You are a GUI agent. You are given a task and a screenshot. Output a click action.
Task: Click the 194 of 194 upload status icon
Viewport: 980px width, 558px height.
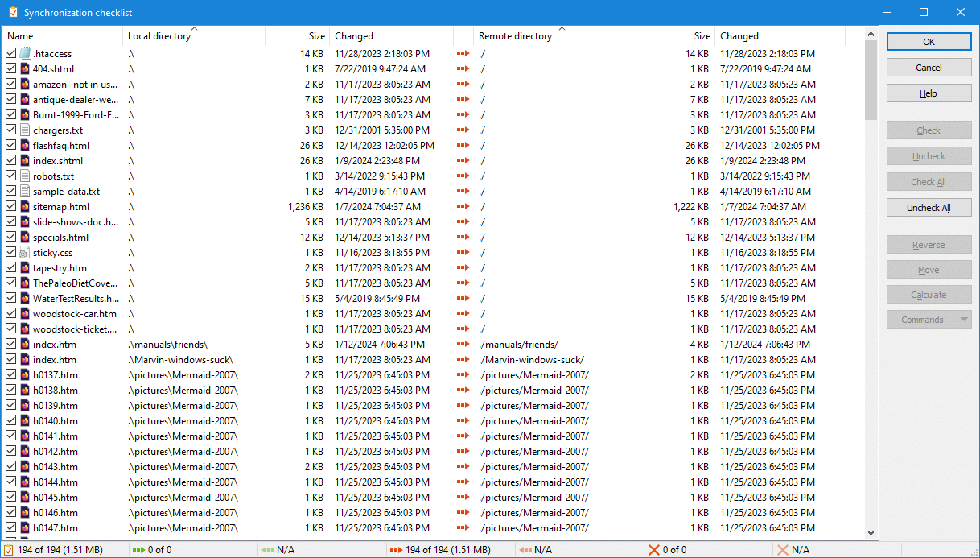pos(395,550)
